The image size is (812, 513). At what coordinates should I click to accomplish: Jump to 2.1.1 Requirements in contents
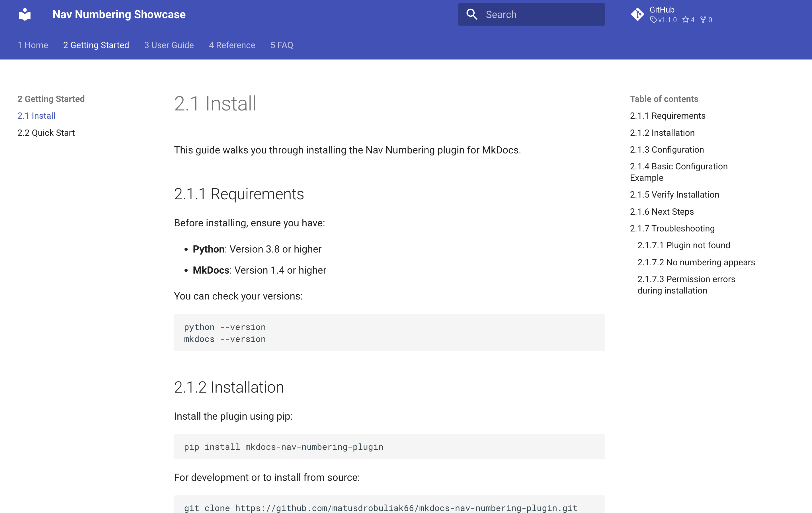click(667, 116)
